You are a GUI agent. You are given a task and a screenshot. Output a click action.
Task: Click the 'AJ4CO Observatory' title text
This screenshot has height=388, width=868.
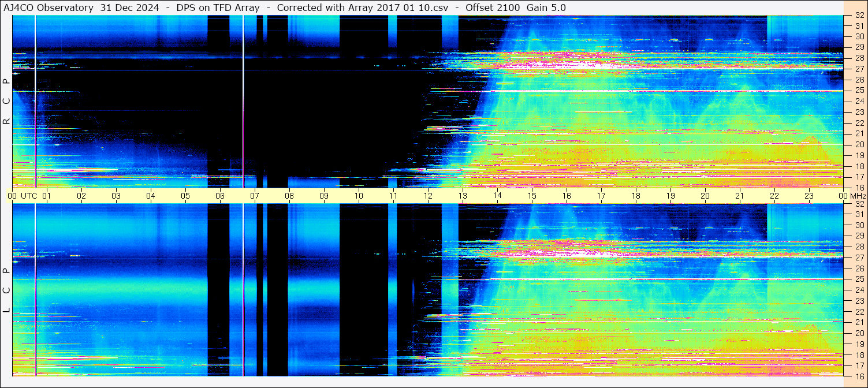coord(49,8)
